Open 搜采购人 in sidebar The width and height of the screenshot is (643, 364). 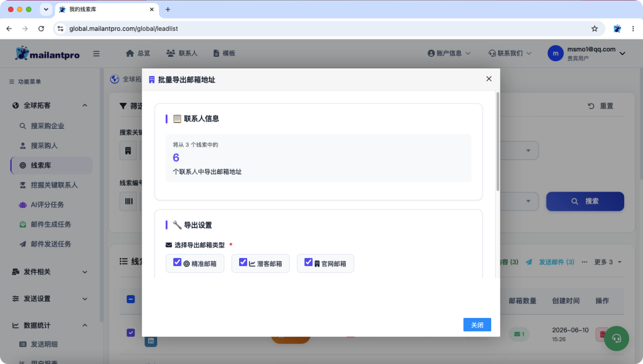44,145
